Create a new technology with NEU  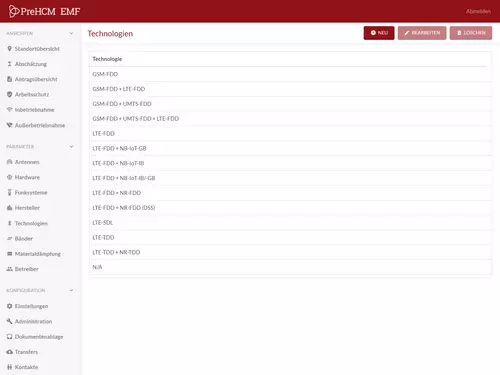379,33
